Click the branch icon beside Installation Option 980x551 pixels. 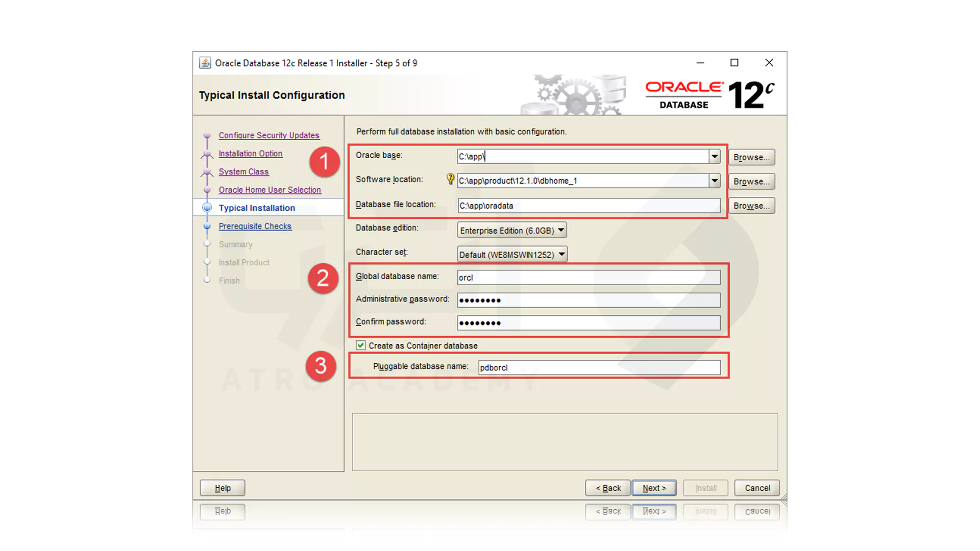coord(207,154)
